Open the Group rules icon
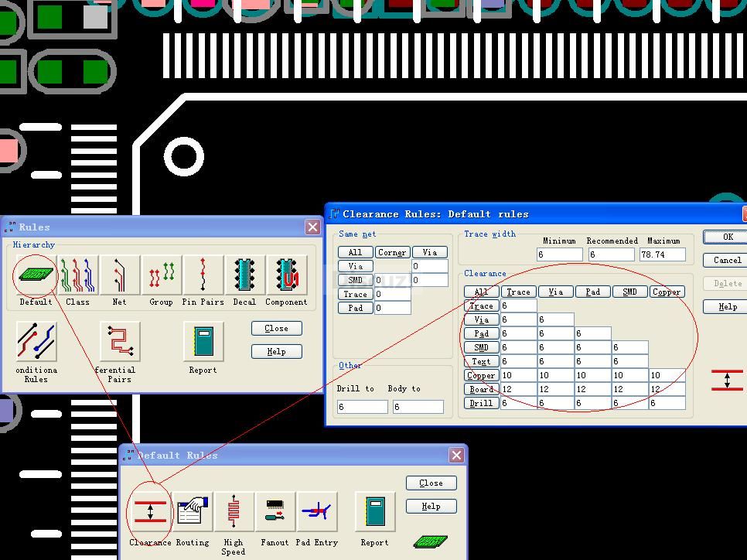747x560 pixels. (x=161, y=275)
